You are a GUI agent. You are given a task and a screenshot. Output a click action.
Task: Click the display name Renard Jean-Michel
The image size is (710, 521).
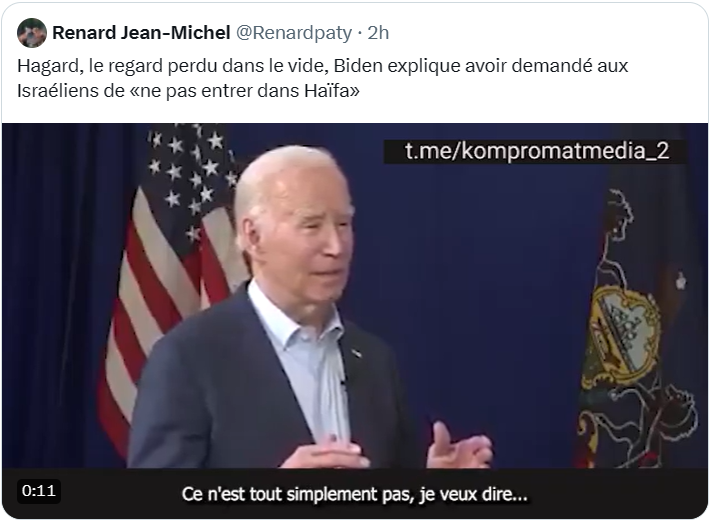point(141,33)
